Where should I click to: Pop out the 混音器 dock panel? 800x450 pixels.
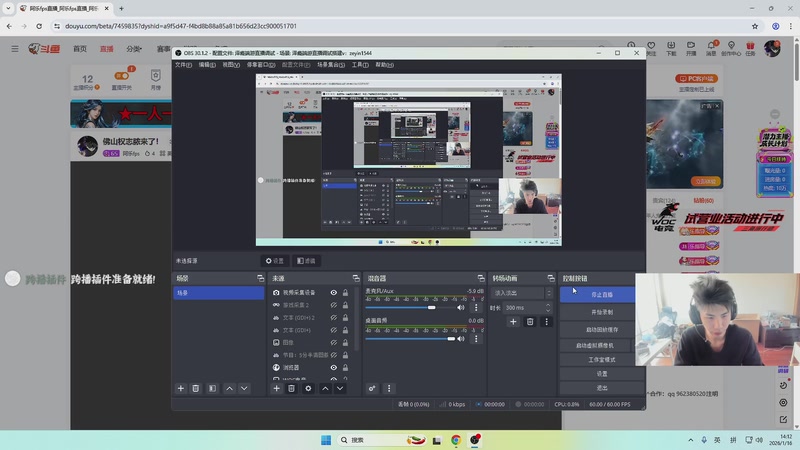coord(480,278)
